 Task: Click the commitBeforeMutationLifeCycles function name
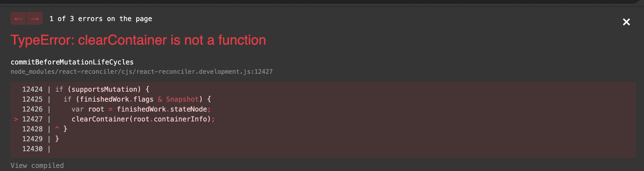72,62
